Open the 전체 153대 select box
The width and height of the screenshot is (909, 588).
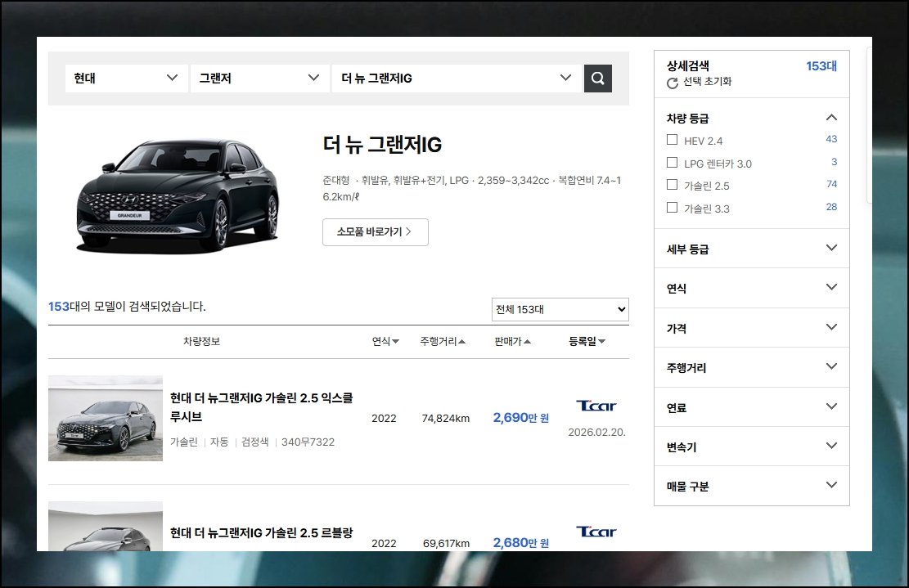560,309
